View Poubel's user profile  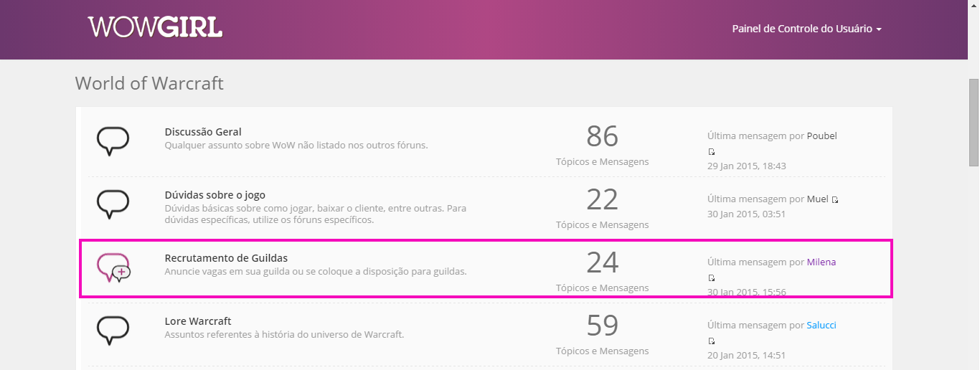[x=821, y=136]
